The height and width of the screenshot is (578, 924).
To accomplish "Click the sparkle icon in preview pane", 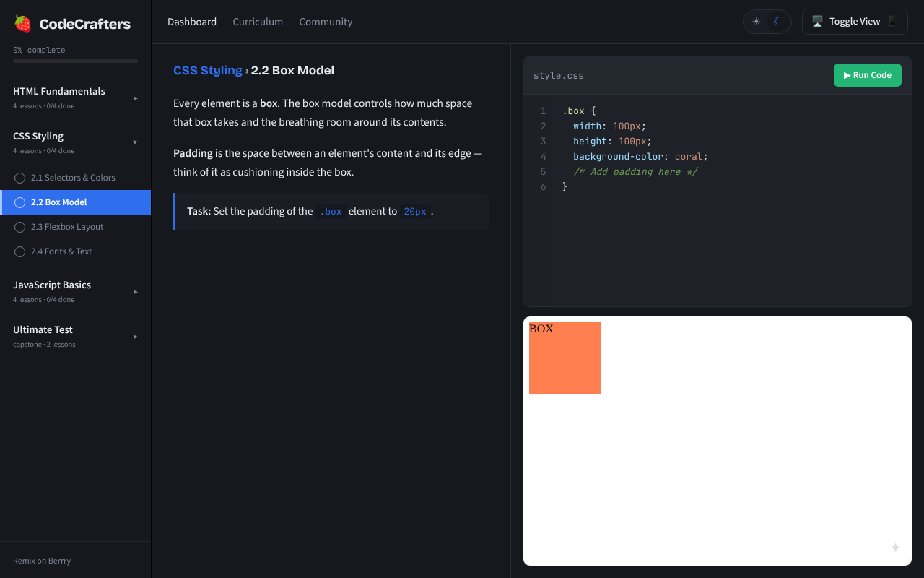I will pyautogui.click(x=895, y=548).
